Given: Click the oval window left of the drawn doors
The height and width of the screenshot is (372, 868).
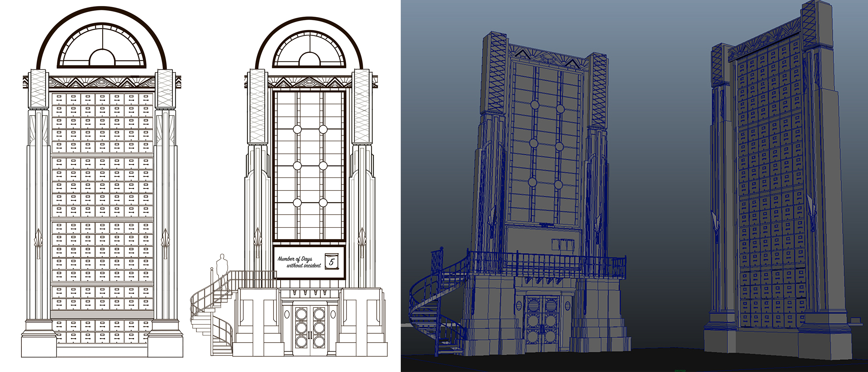Looking at the screenshot, I should [287, 314].
